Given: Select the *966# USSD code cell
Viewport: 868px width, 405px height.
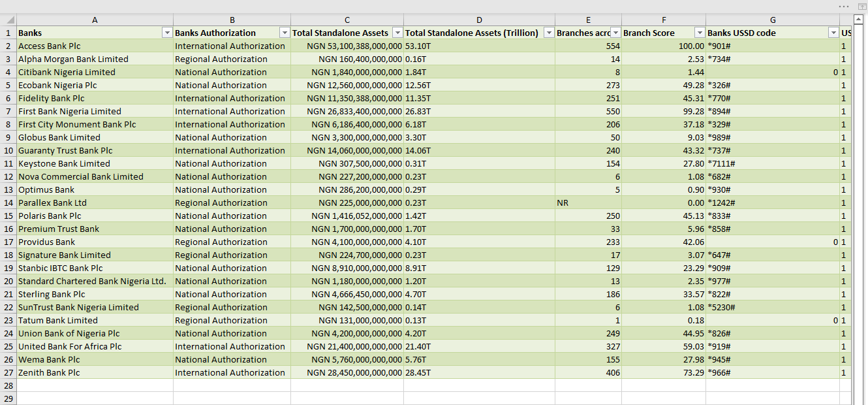Looking at the screenshot, I should [773, 372].
